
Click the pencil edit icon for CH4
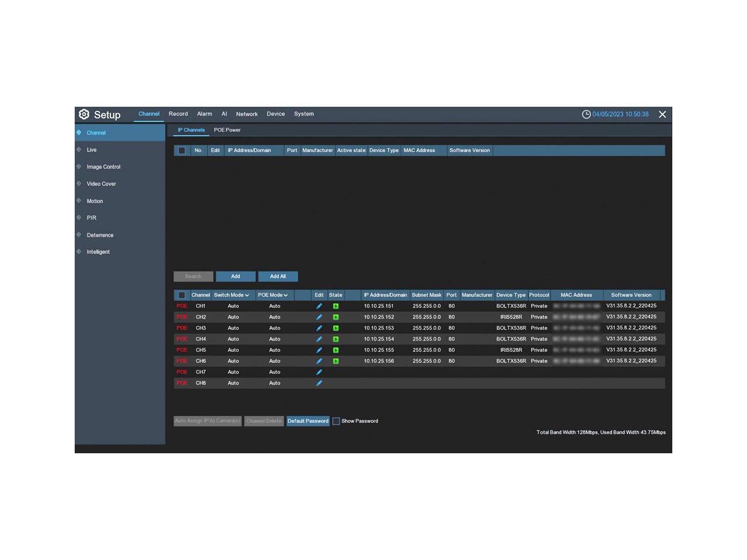tap(319, 339)
